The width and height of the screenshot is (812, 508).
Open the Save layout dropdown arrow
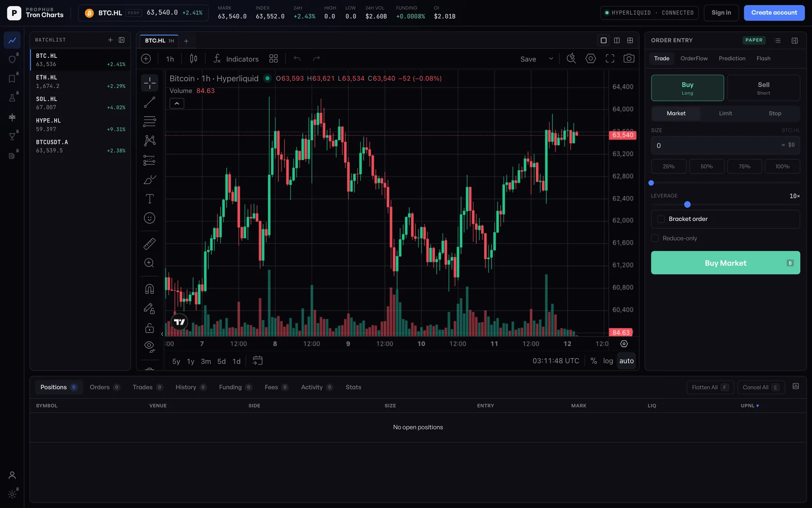click(x=551, y=59)
